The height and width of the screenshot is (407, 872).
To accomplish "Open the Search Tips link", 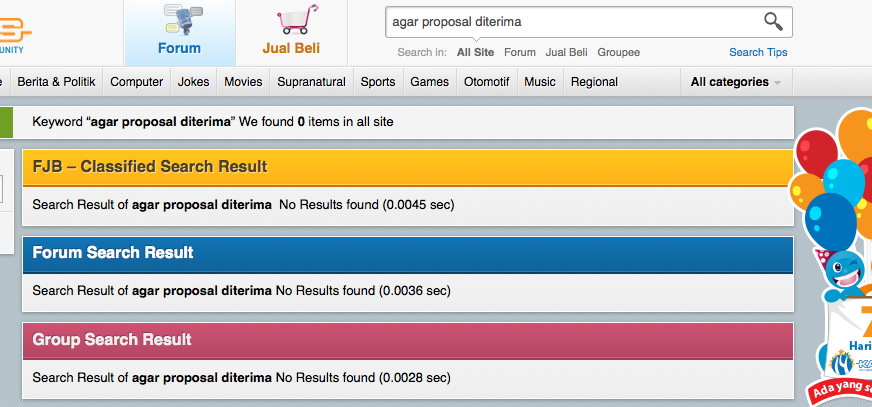I will click(x=757, y=52).
